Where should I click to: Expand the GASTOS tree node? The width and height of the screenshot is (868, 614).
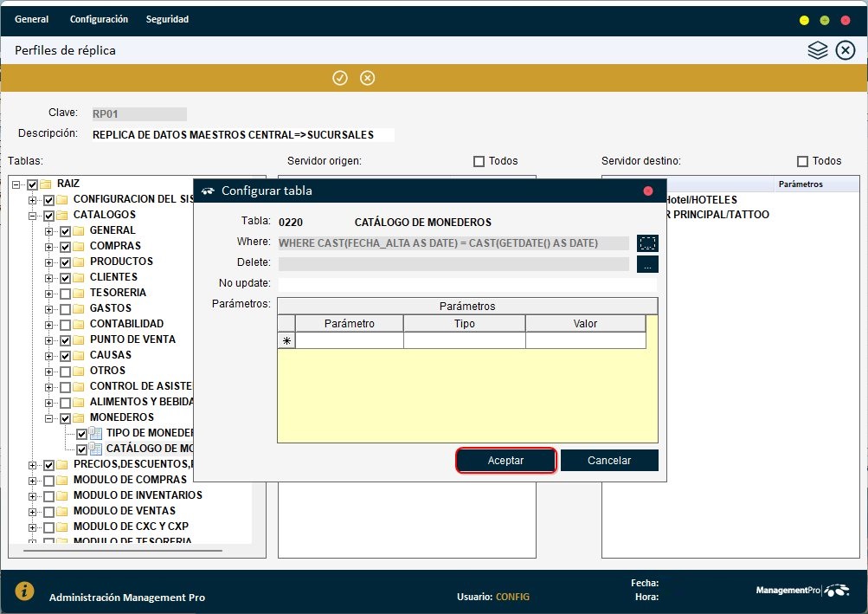[x=50, y=307]
